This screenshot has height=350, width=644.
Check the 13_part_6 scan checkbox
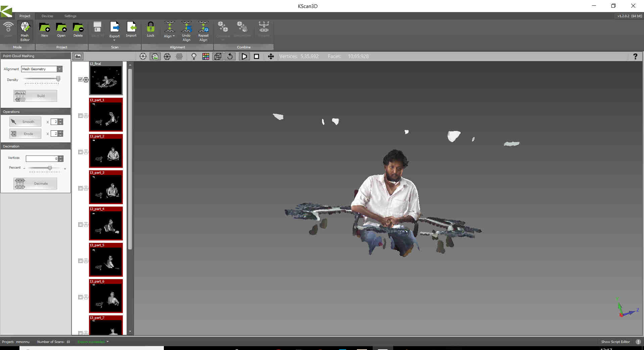[x=80, y=297]
